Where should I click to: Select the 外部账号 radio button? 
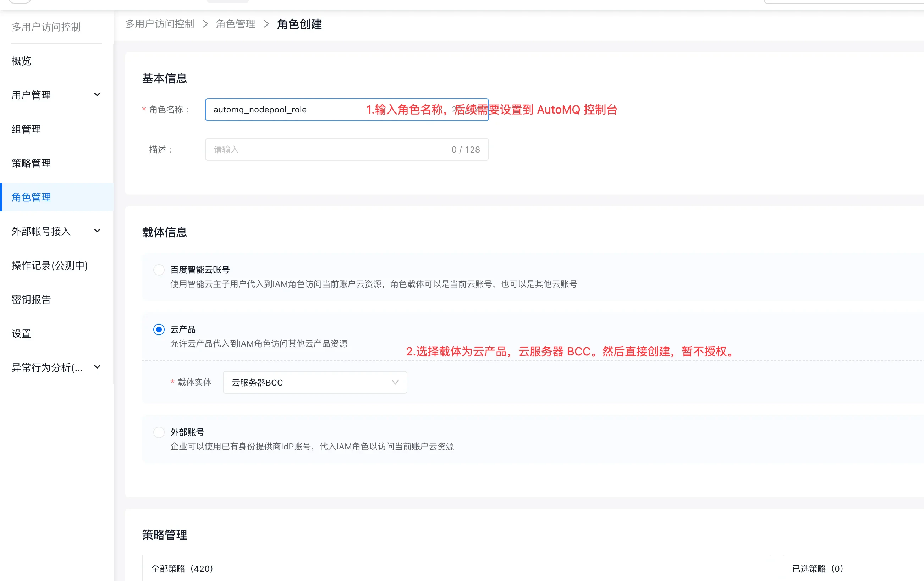click(159, 433)
